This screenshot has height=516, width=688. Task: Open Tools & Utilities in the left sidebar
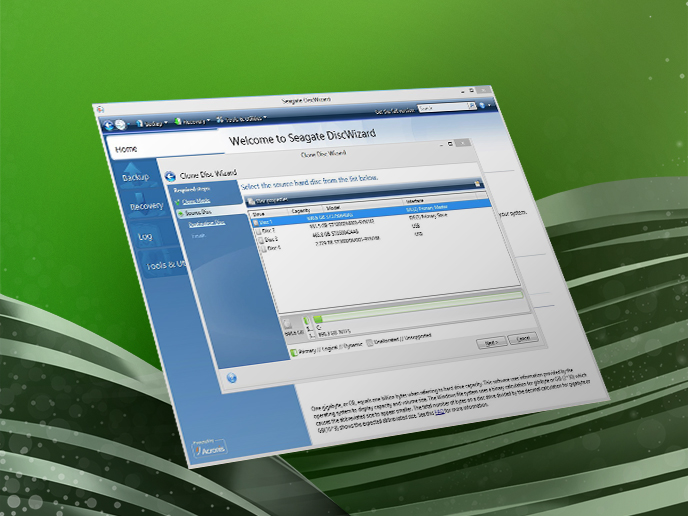pyautogui.click(x=166, y=265)
